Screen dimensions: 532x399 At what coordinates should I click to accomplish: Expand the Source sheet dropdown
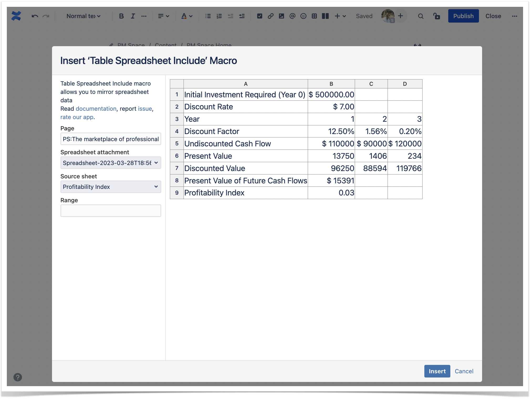[111, 187]
